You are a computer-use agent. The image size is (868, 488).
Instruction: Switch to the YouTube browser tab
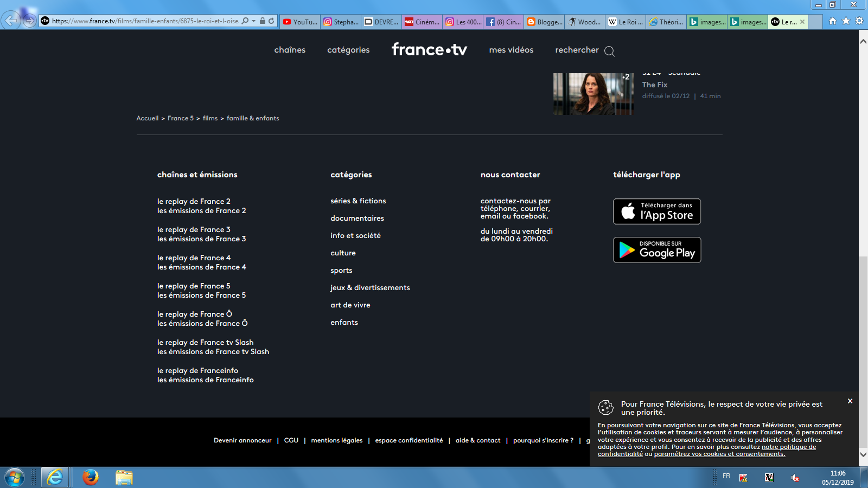point(300,22)
